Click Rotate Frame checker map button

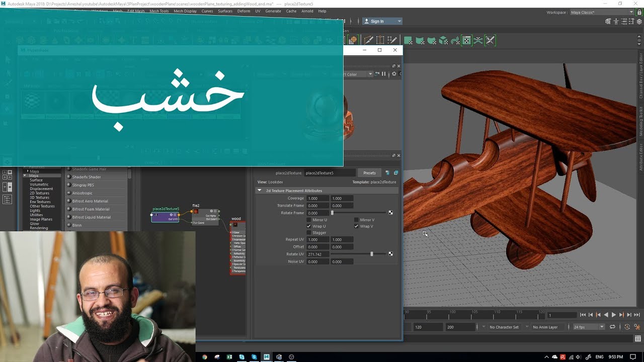(390, 213)
